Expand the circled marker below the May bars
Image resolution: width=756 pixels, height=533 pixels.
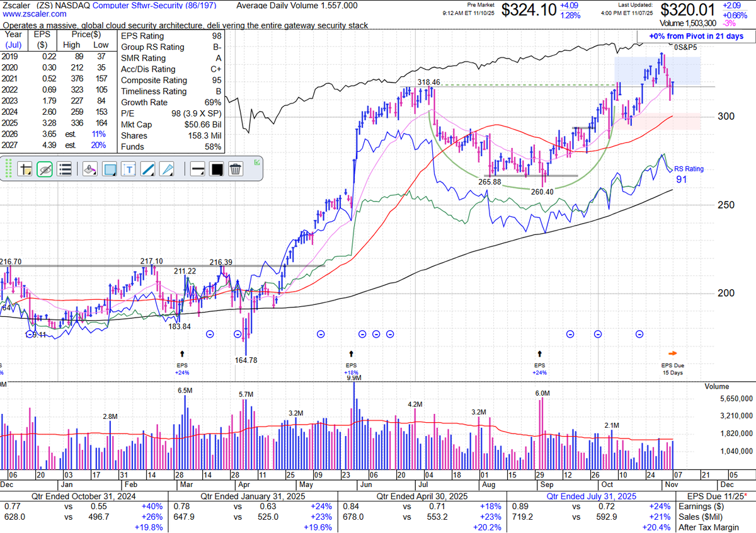click(x=320, y=335)
